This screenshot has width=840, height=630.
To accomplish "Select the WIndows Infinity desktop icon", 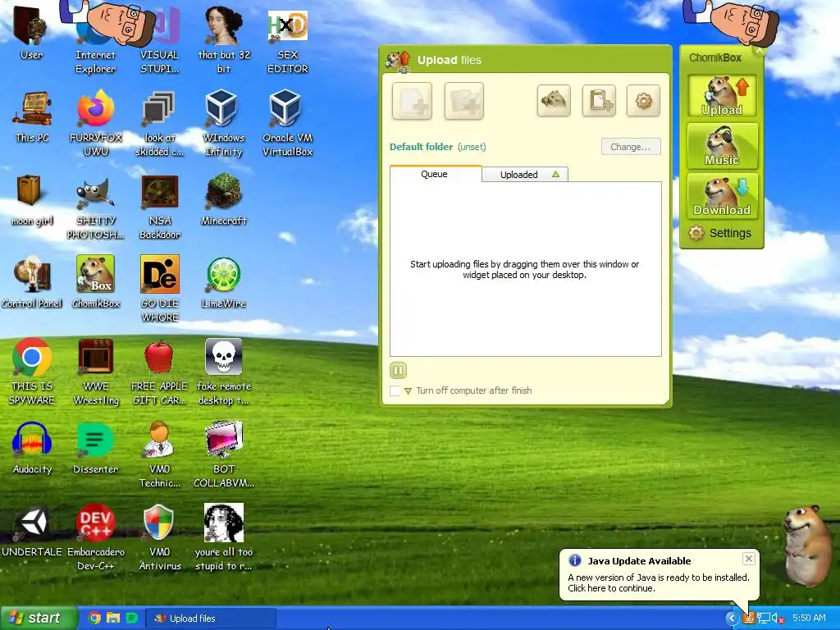I will (x=223, y=122).
